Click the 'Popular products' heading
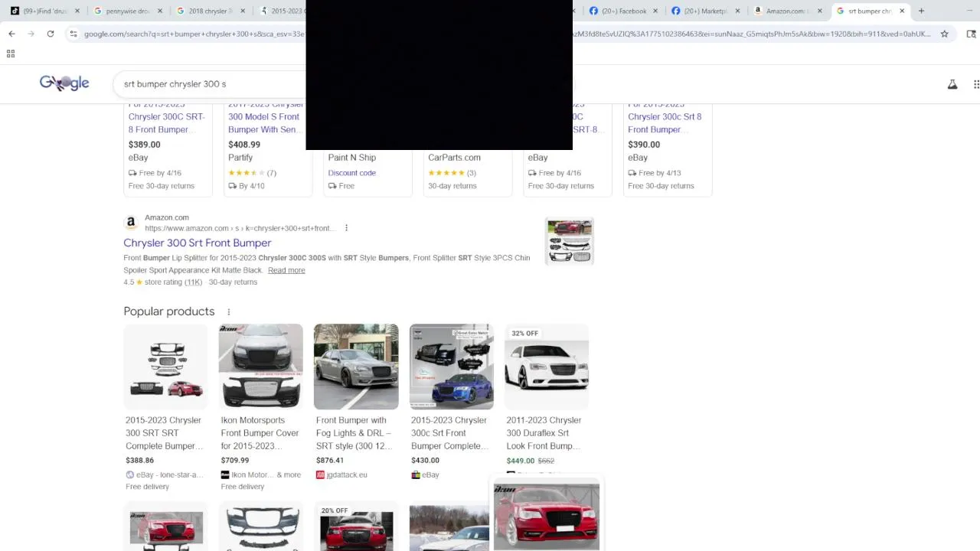Screen dimensions: 980x551 click(169, 311)
